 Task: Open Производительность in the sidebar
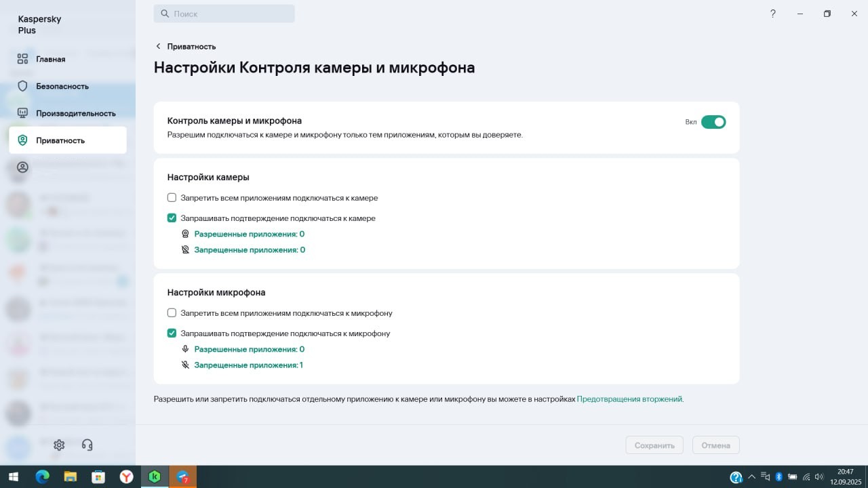(x=75, y=113)
